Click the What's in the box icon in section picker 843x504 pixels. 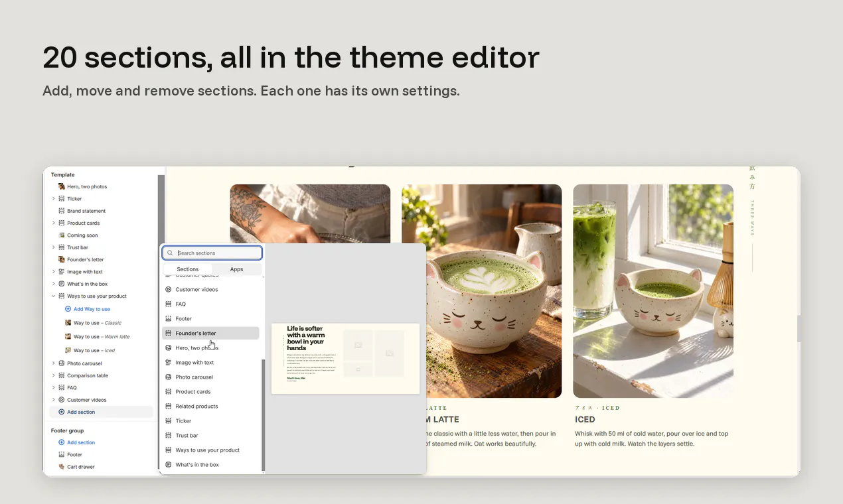pyautogui.click(x=169, y=465)
